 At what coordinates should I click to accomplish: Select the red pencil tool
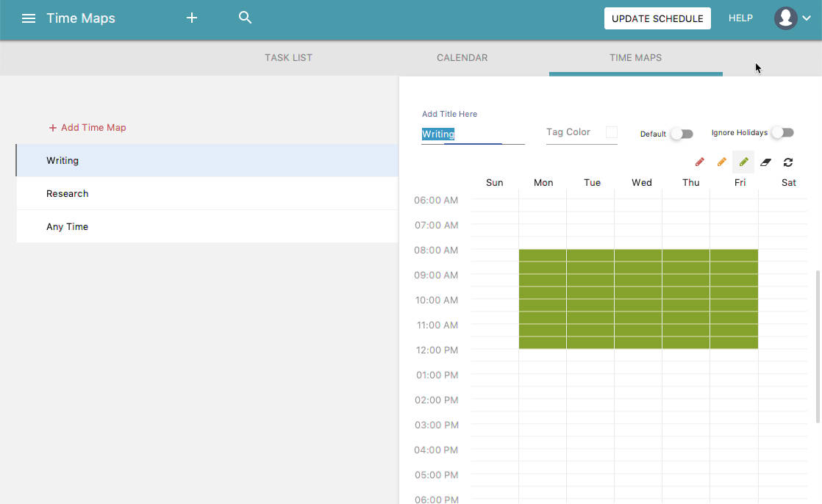(699, 162)
